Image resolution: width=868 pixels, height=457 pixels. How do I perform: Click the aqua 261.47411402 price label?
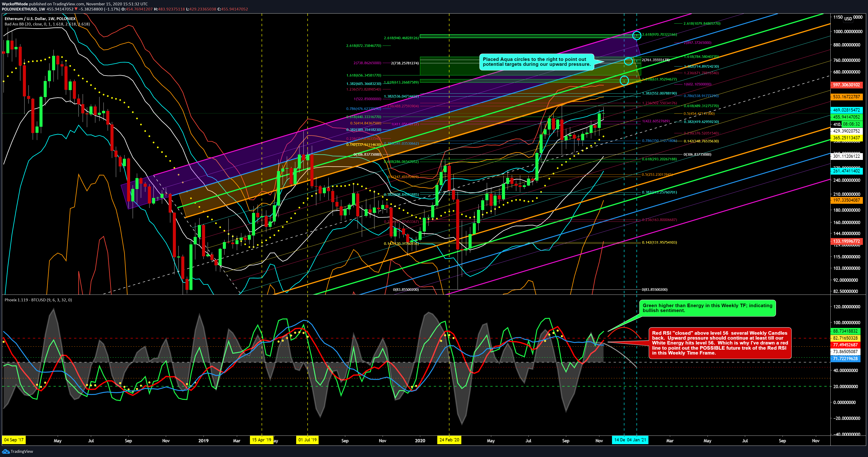tap(847, 171)
